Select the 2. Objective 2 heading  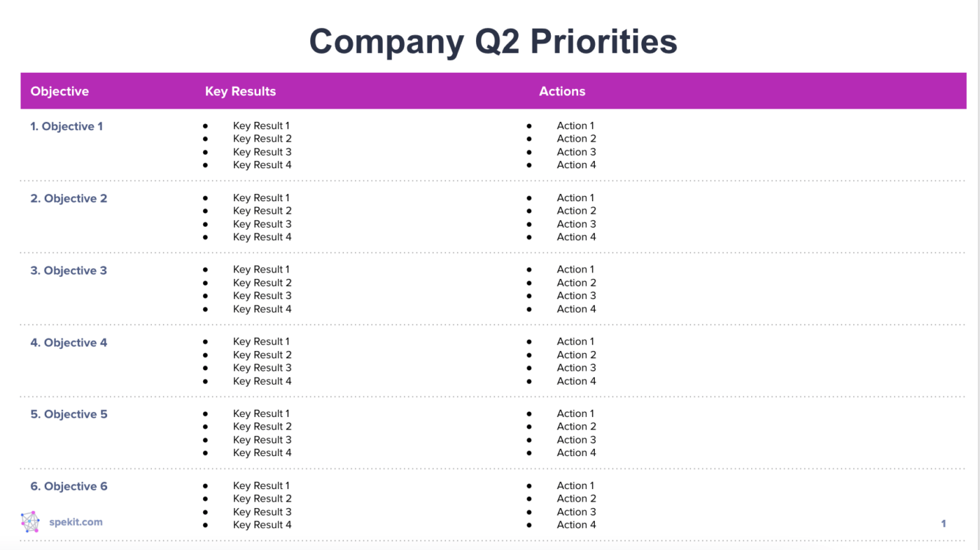69,199
